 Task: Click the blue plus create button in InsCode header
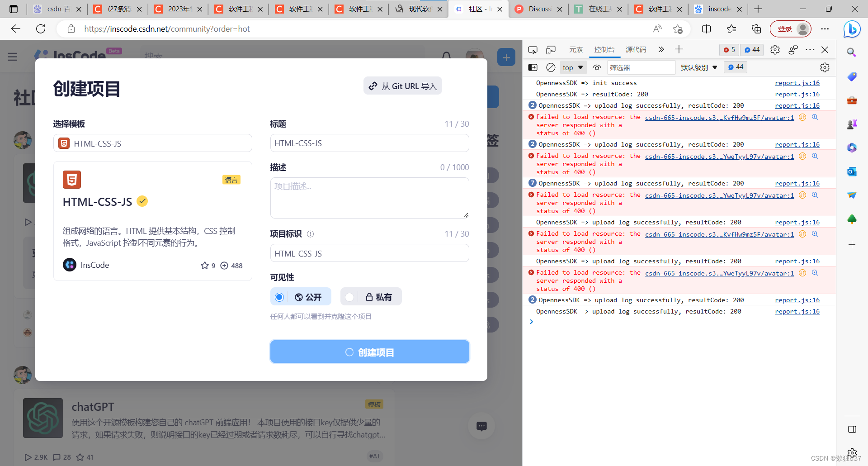[506, 57]
